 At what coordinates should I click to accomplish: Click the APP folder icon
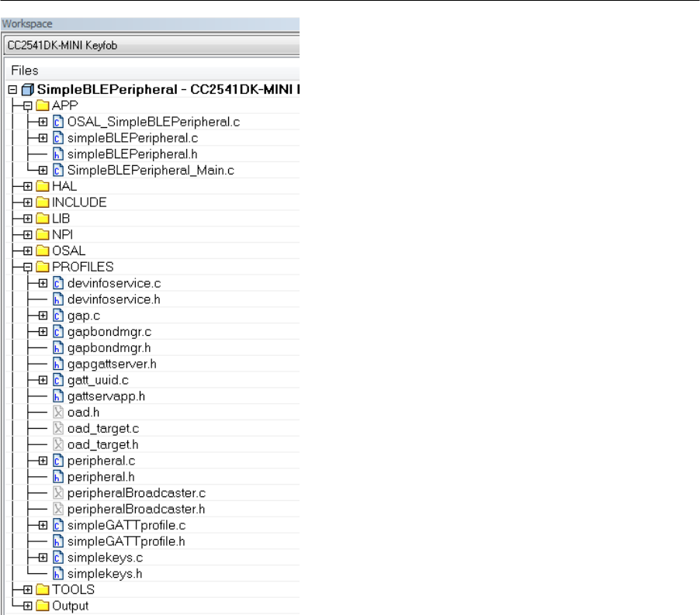[43, 105]
